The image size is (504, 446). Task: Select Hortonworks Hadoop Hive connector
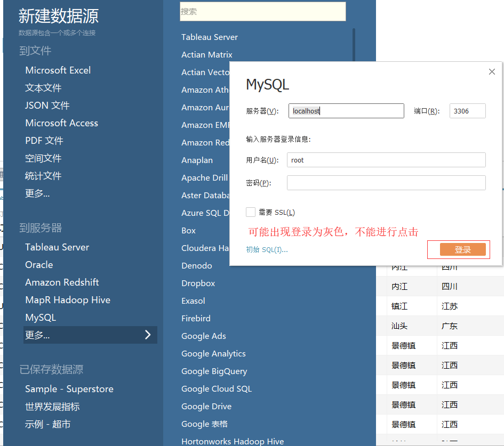[233, 442]
